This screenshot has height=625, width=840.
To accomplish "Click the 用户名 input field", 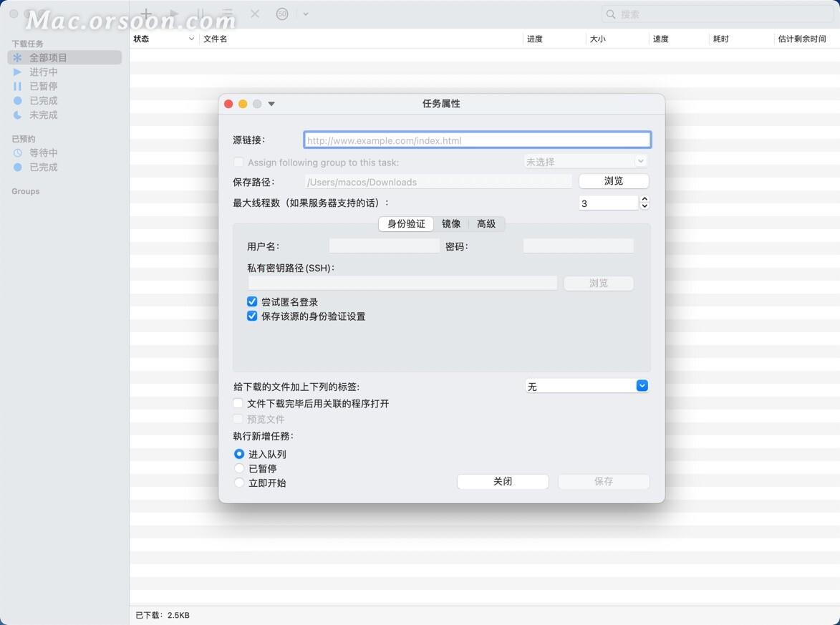I will 384,246.
